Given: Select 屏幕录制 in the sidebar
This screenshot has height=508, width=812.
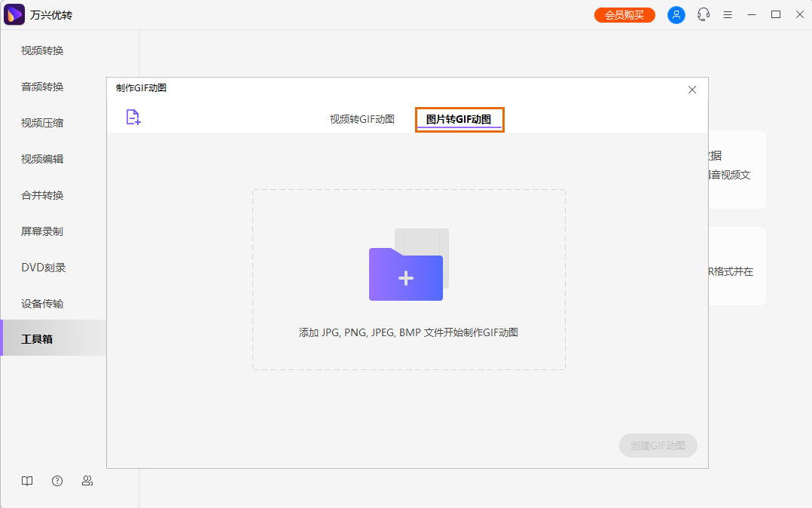Looking at the screenshot, I should [x=42, y=231].
